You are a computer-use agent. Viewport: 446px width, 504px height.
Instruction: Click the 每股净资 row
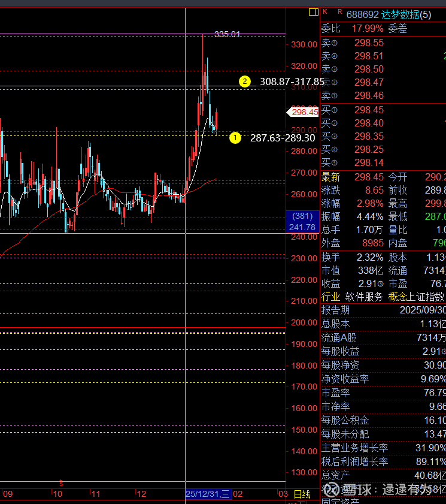click(x=383, y=366)
